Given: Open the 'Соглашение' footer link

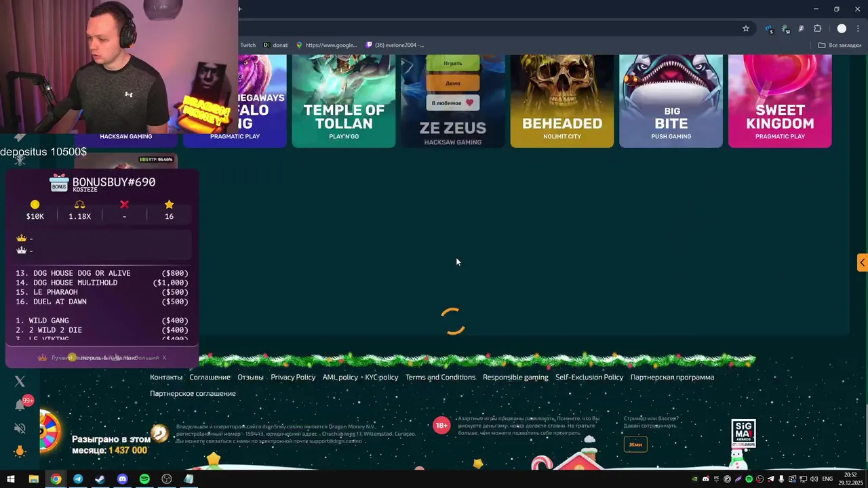Looking at the screenshot, I should (210, 377).
